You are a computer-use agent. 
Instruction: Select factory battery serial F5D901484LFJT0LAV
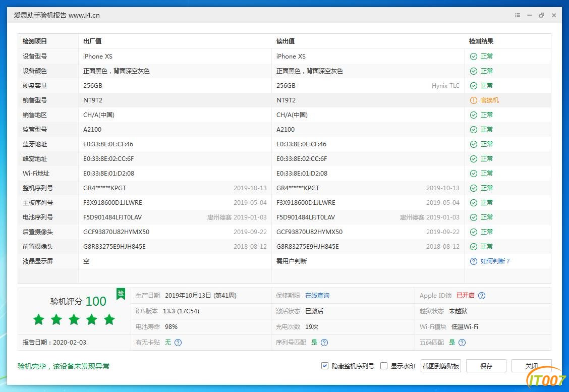coord(112,217)
